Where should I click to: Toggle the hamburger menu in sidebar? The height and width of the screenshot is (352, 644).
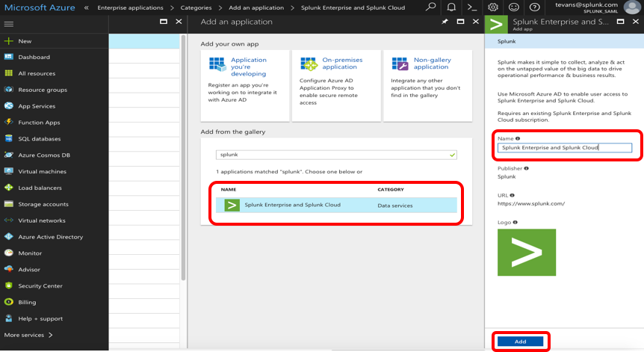tap(9, 24)
